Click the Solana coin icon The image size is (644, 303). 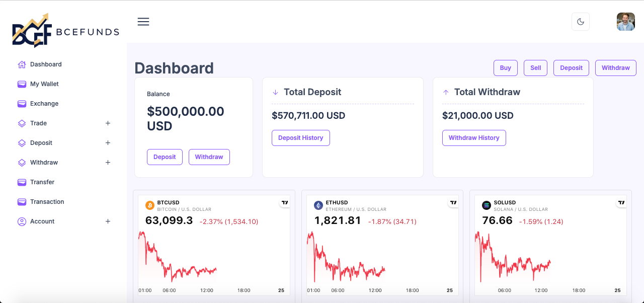tap(486, 205)
